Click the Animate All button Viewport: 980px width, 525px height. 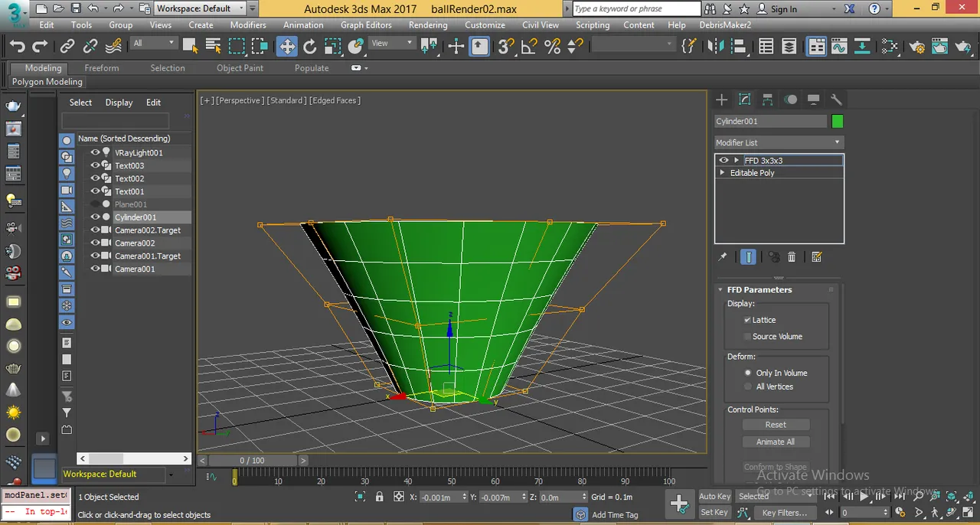[x=776, y=442]
